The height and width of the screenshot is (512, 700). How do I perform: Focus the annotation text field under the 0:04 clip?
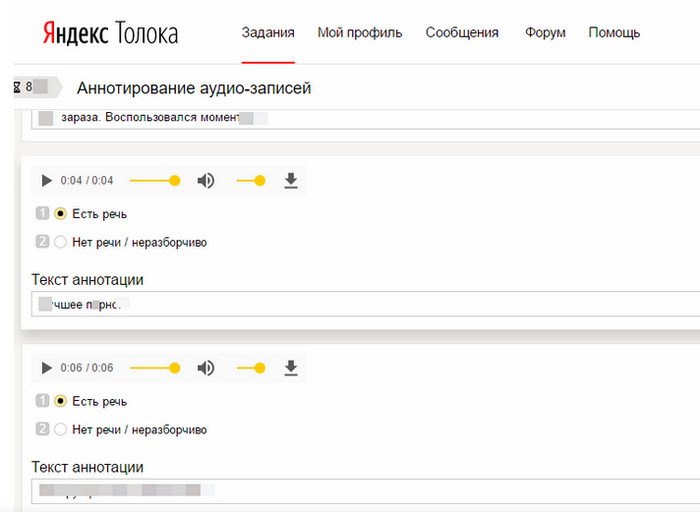tap(366, 304)
